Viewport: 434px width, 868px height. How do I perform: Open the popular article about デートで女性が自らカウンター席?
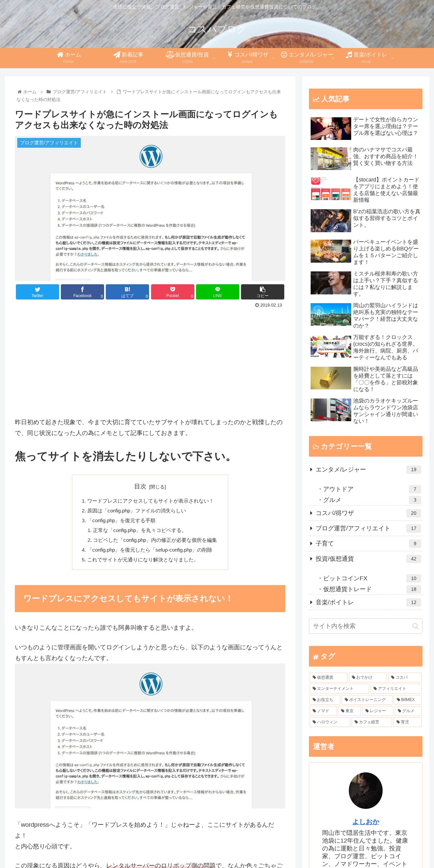click(x=366, y=128)
